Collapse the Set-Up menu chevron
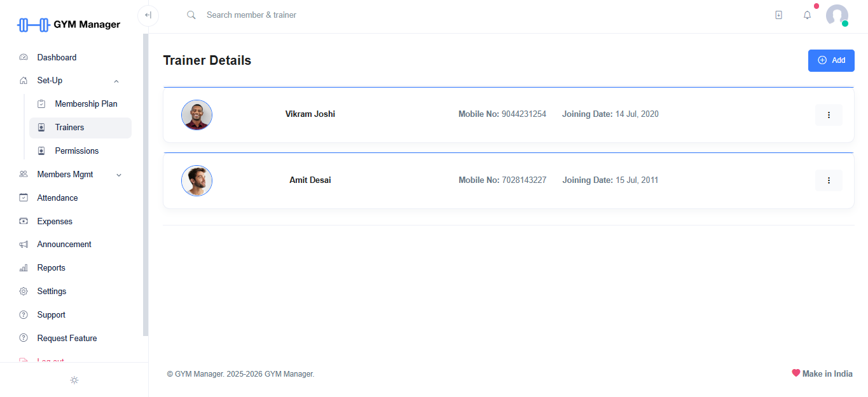The height and width of the screenshot is (397, 868). click(x=116, y=81)
